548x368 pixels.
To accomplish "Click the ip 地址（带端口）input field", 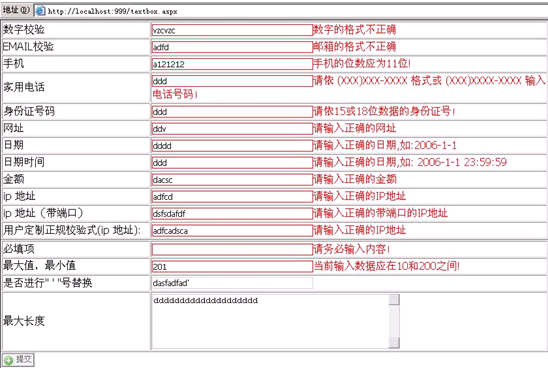I will pos(232,214).
